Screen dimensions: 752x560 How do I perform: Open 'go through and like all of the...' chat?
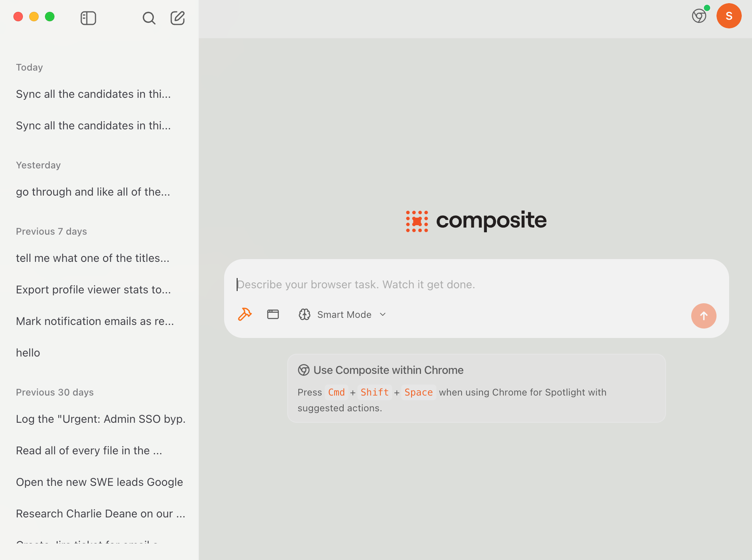coord(93,192)
